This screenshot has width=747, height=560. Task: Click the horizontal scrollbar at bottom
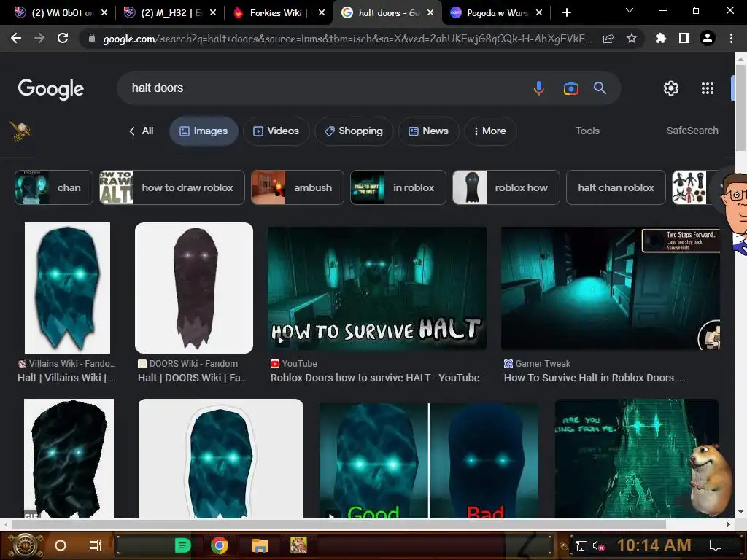coord(338,524)
